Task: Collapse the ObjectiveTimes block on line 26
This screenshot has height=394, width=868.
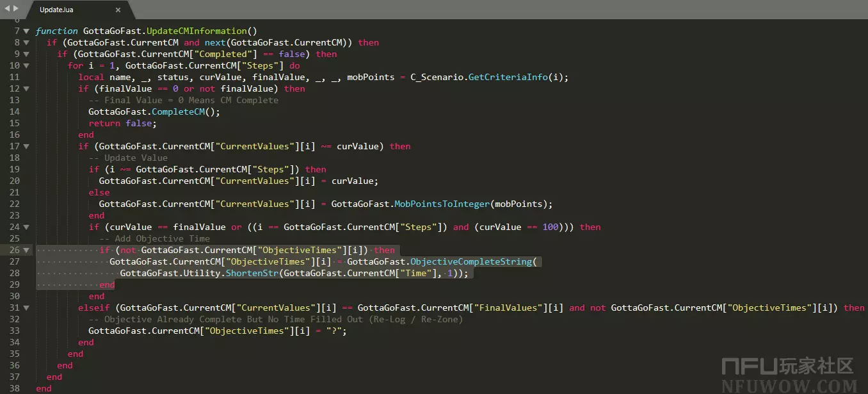Action: [x=26, y=250]
